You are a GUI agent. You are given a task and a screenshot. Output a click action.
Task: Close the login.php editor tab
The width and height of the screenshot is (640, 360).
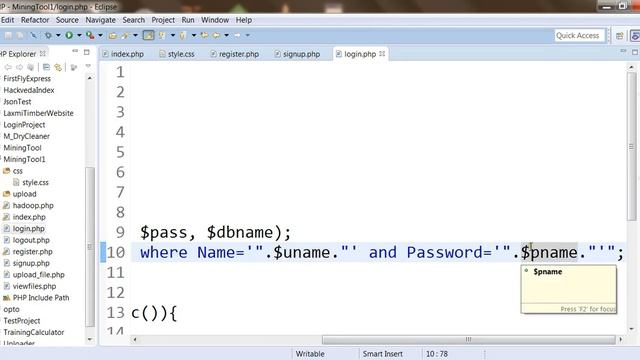[x=382, y=53]
